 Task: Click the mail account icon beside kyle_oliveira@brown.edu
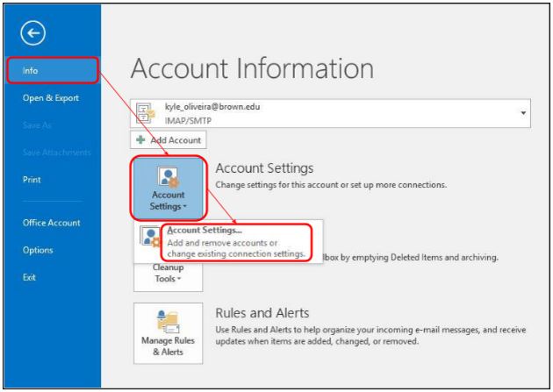[146, 113]
